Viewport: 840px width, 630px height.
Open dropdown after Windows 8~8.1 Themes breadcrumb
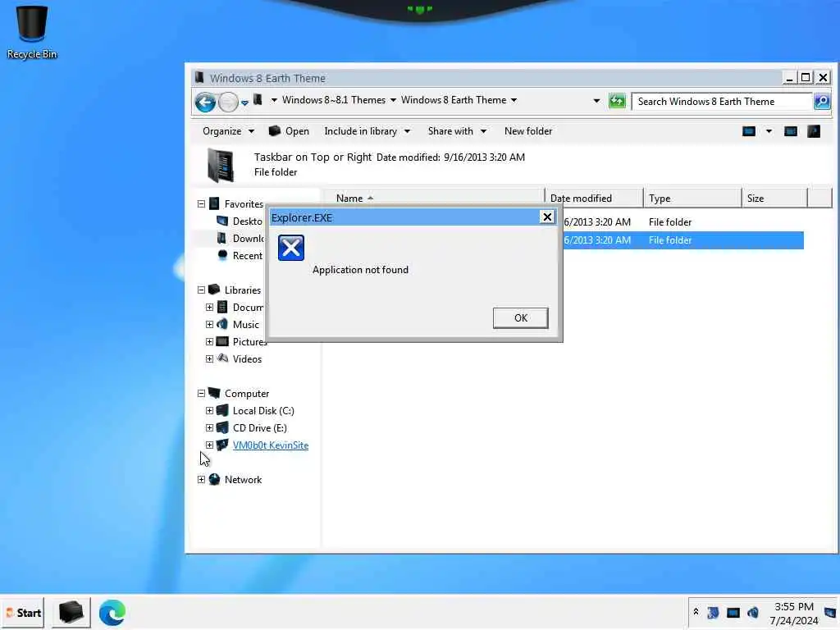click(x=393, y=100)
